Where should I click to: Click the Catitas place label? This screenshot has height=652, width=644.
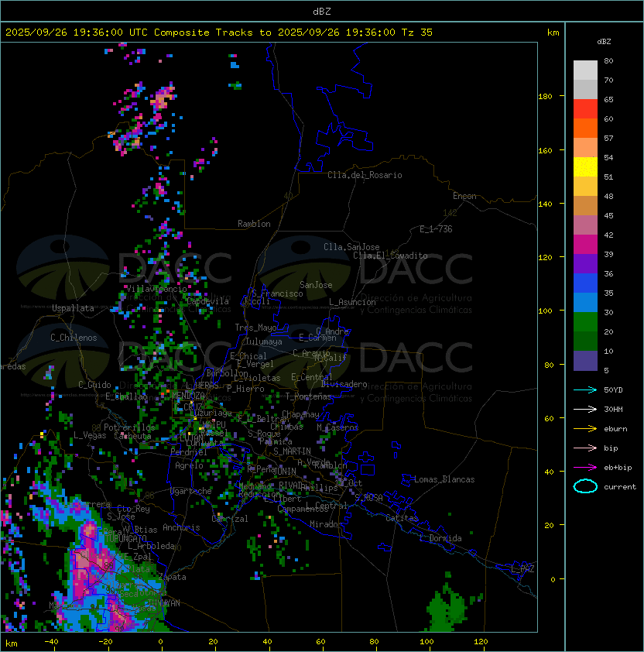tap(402, 518)
